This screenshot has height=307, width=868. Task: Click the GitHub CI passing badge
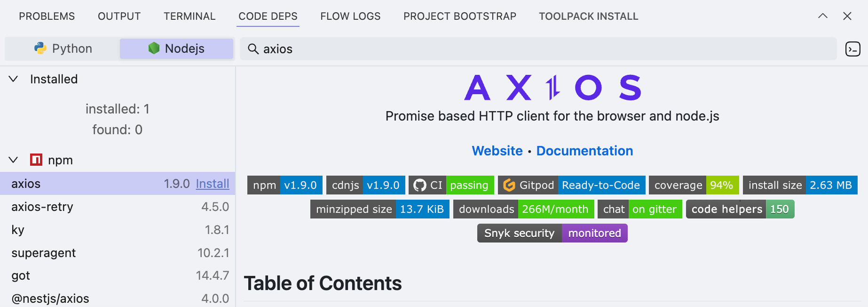click(451, 185)
